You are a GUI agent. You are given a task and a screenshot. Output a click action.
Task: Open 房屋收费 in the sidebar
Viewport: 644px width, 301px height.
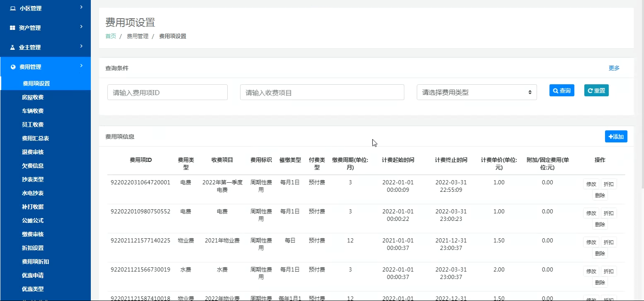[x=33, y=97]
